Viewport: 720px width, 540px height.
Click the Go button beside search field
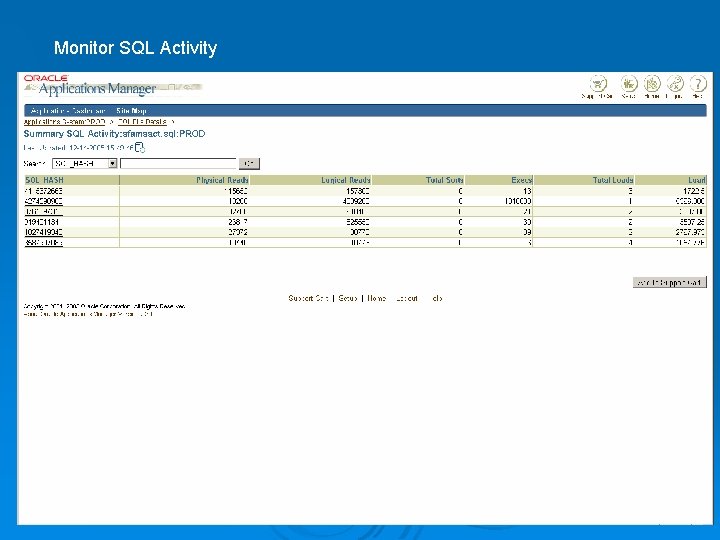pos(249,163)
